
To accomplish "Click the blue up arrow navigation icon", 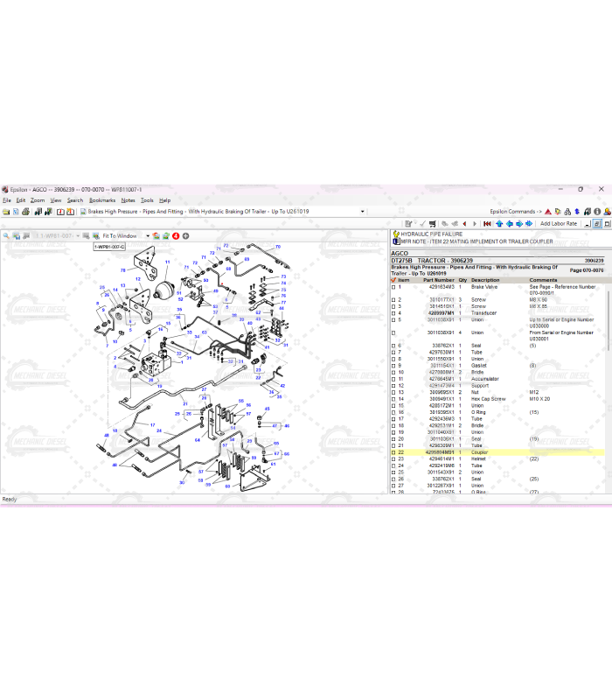I will click(x=498, y=224).
